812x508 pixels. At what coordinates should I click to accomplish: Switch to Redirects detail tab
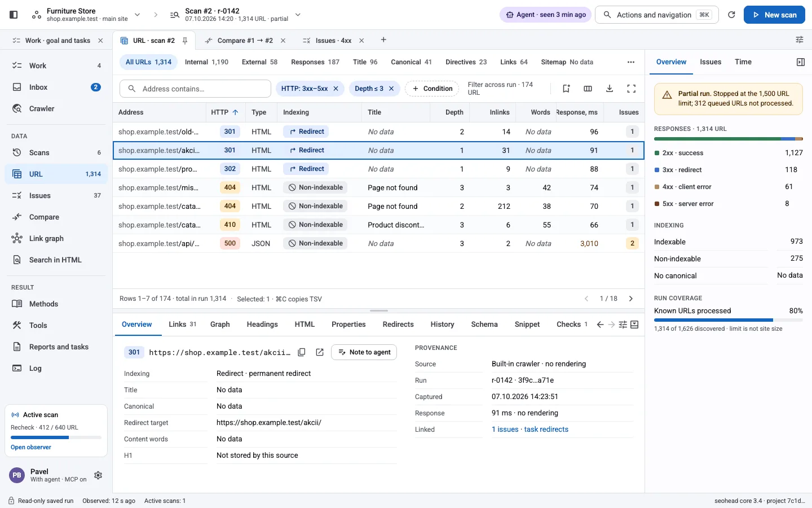click(x=398, y=325)
